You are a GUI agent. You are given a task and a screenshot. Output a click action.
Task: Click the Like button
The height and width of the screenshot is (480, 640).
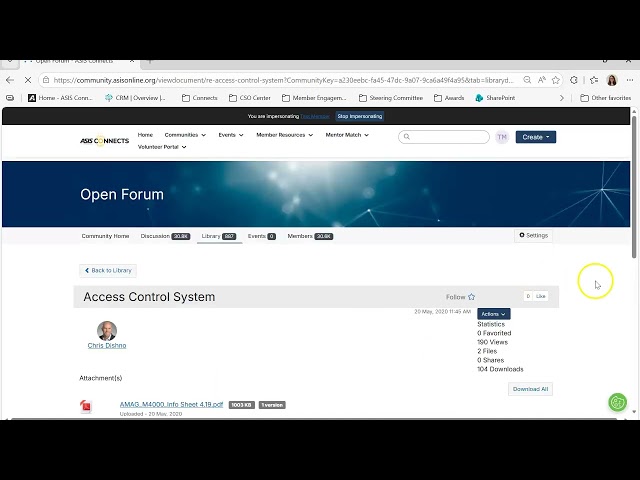540,296
